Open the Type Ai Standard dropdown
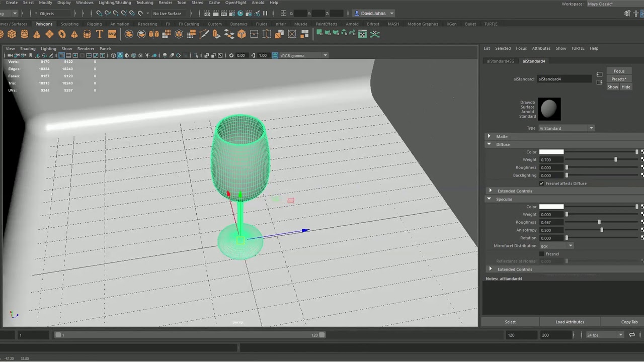644x362 pixels. (x=567, y=128)
